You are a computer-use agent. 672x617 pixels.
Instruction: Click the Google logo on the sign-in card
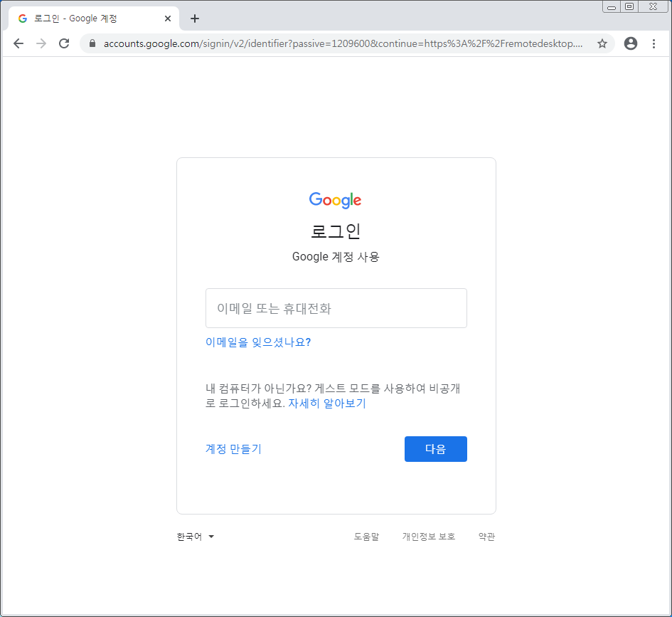(x=335, y=200)
